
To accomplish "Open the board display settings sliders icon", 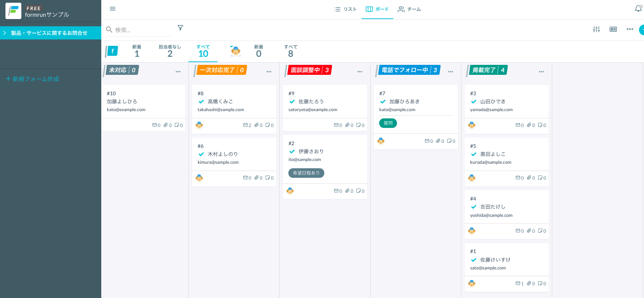I will [x=596, y=29].
